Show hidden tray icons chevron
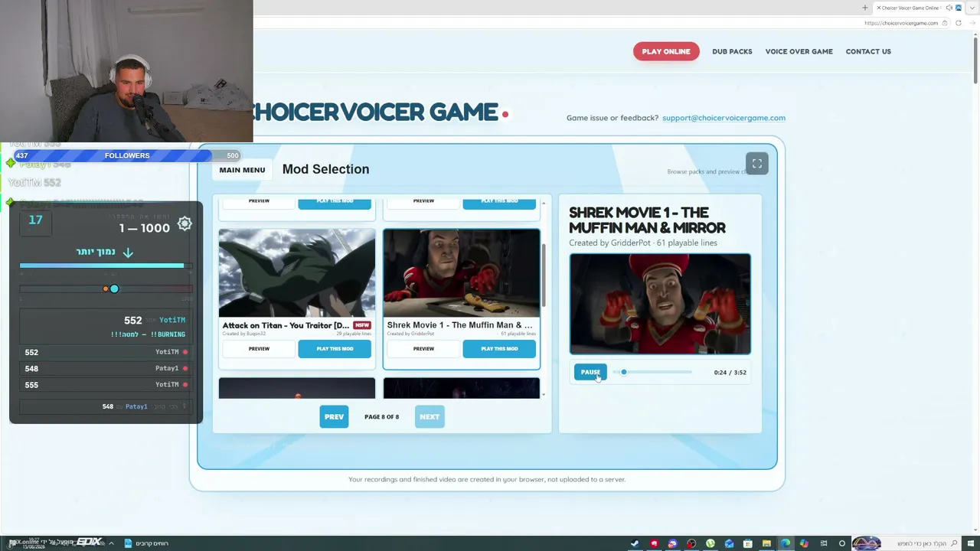 click(x=111, y=543)
